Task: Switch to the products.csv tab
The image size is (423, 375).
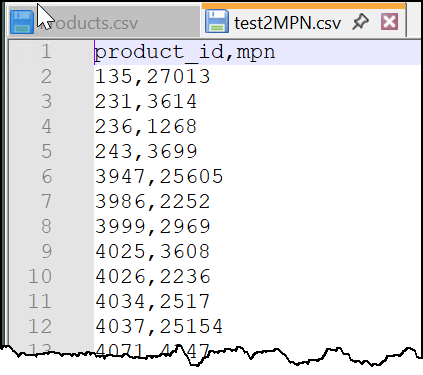Action: [103, 22]
